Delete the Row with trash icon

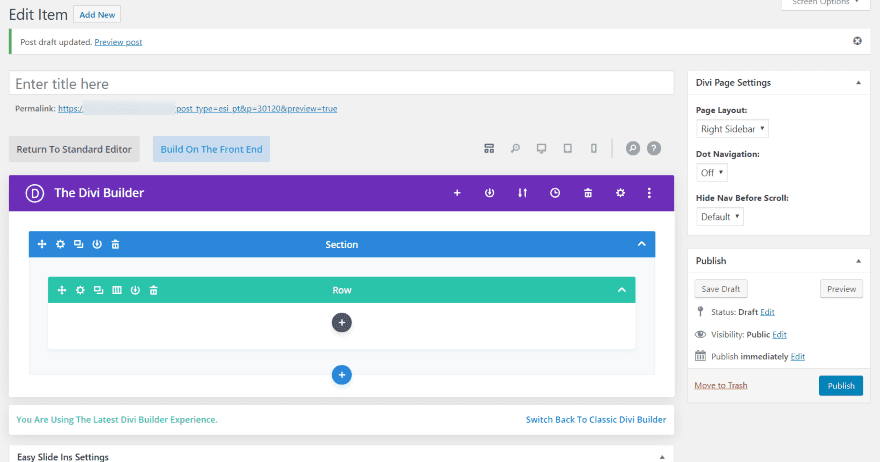click(x=153, y=290)
